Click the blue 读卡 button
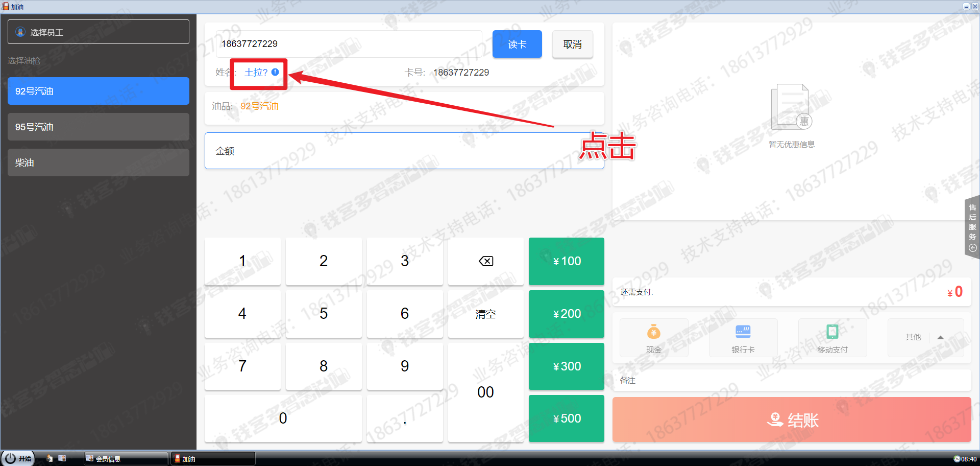 (x=517, y=44)
